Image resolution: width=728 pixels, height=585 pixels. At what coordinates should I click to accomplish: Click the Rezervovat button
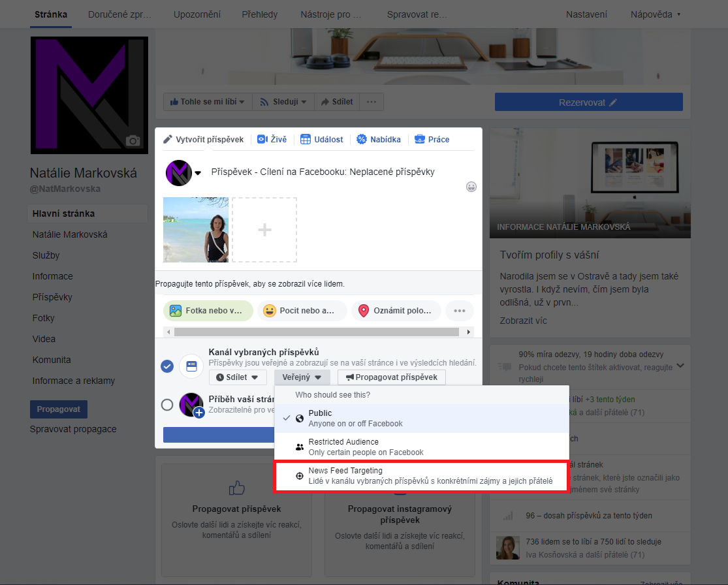(x=589, y=102)
